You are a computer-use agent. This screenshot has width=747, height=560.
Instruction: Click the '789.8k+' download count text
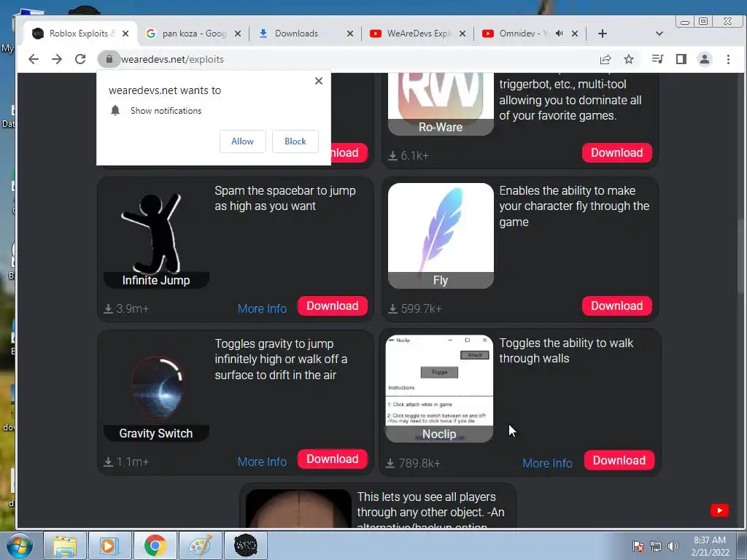pos(419,463)
